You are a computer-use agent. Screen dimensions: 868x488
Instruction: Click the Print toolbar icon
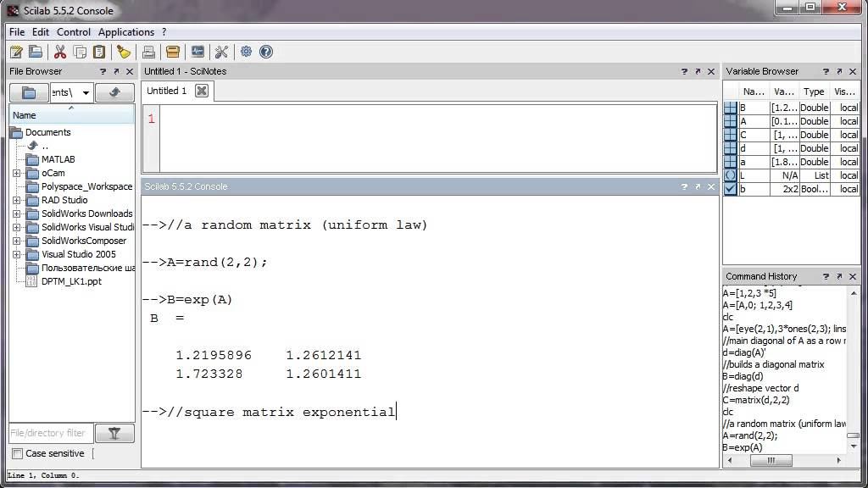point(148,52)
